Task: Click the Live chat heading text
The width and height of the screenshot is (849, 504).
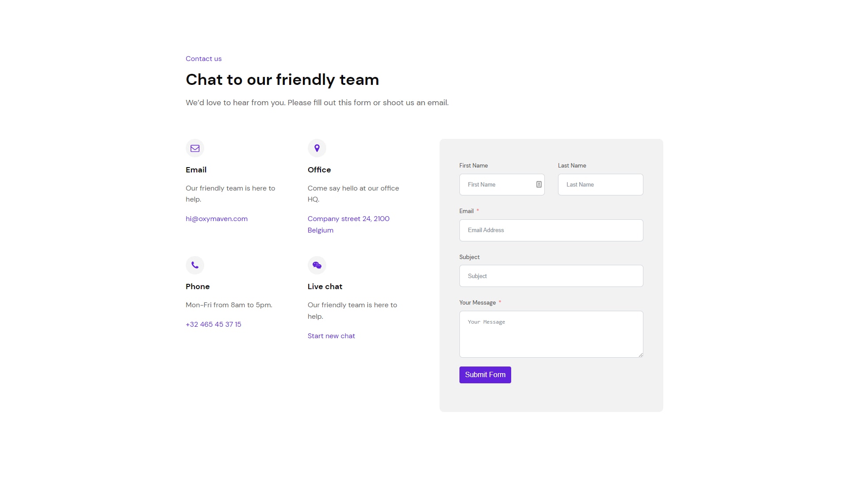Action: (x=325, y=286)
